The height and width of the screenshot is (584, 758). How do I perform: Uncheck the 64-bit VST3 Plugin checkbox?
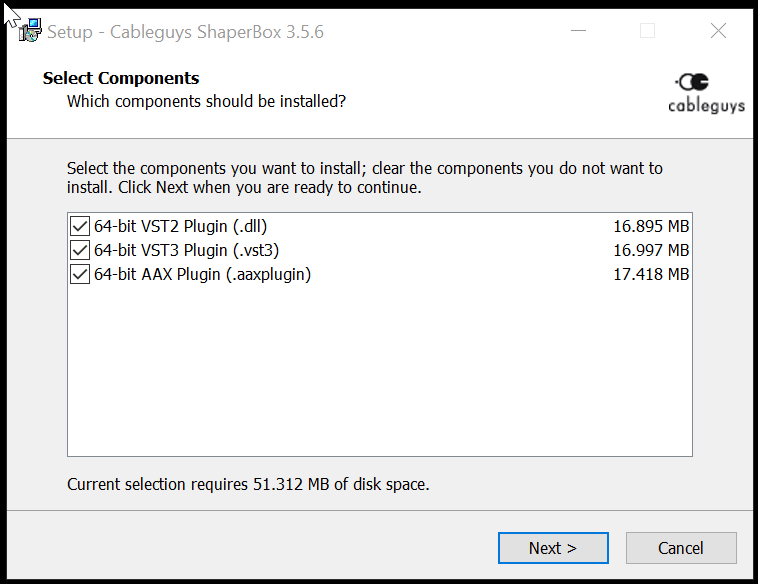pos(80,250)
